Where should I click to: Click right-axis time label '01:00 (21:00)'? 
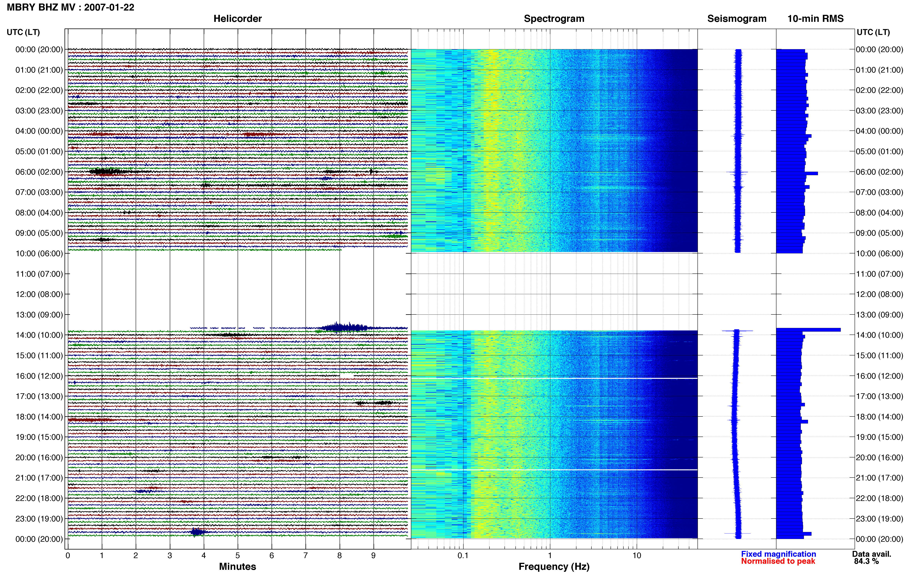[879, 70]
